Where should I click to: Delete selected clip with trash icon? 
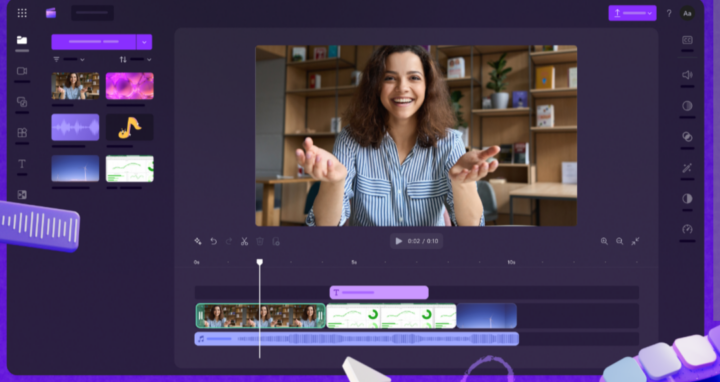(x=260, y=241)
